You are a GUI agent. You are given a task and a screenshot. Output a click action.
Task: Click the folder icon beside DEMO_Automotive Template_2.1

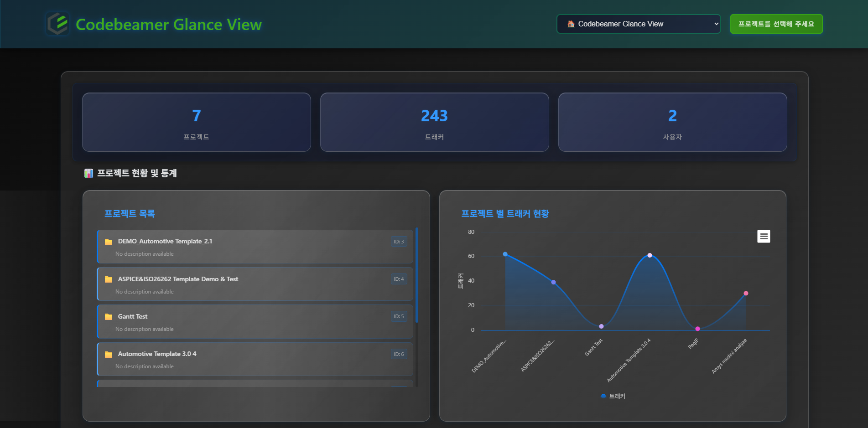[109, 241]
